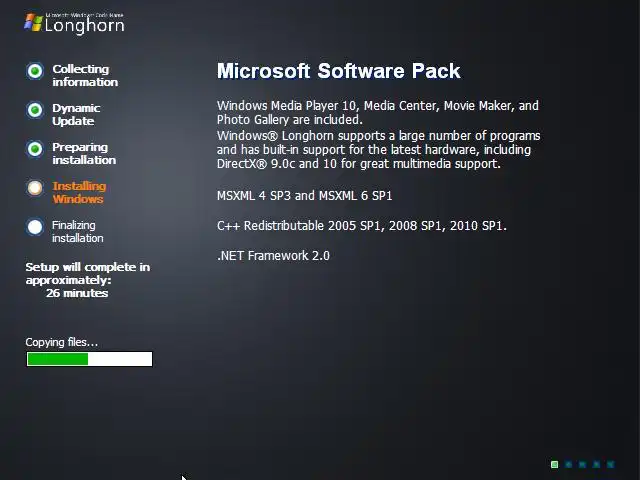640x480 pixels.
Task: Click the '26 minutes' remaining time text
Action: point(77,293)
